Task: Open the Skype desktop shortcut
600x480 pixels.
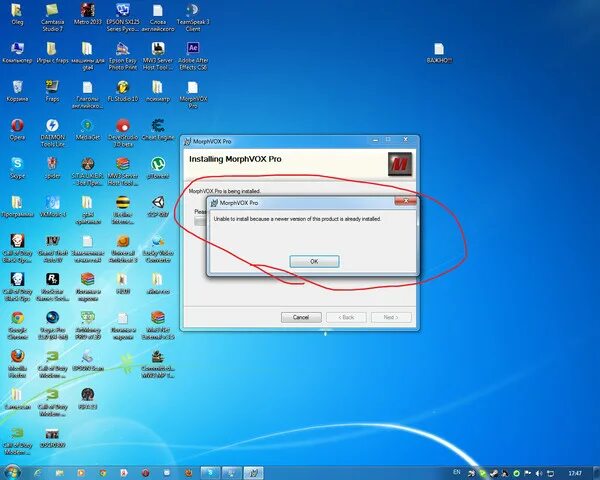Action: click(x=17, y=168)
